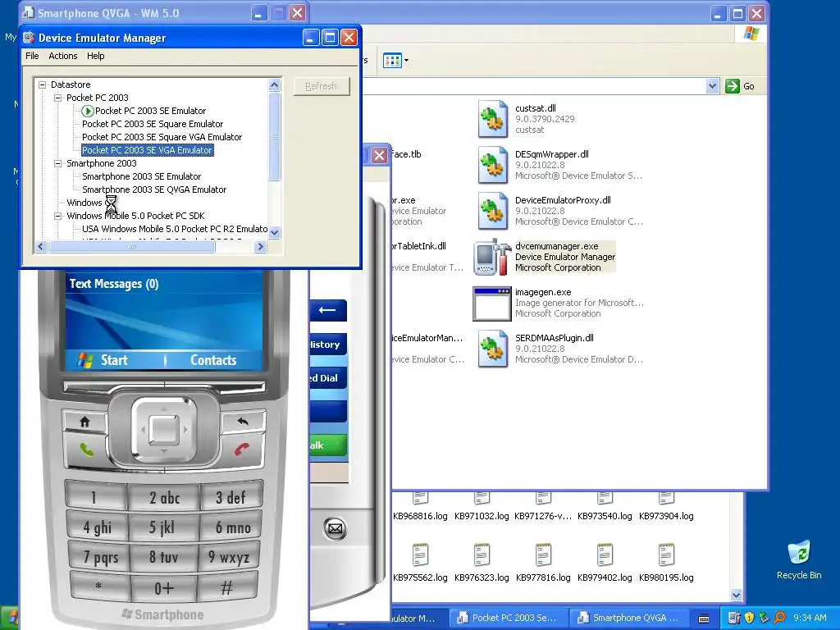840x630 pixels.
Task: Select Pocket PC 2003 SE VGA Emulator
Action: 148,150
